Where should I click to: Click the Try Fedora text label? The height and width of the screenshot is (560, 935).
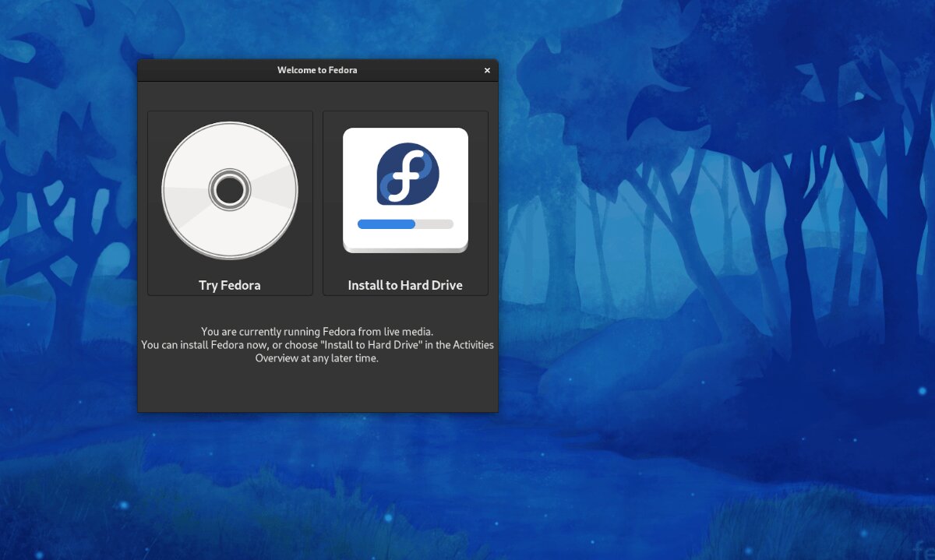coord(230,285)
